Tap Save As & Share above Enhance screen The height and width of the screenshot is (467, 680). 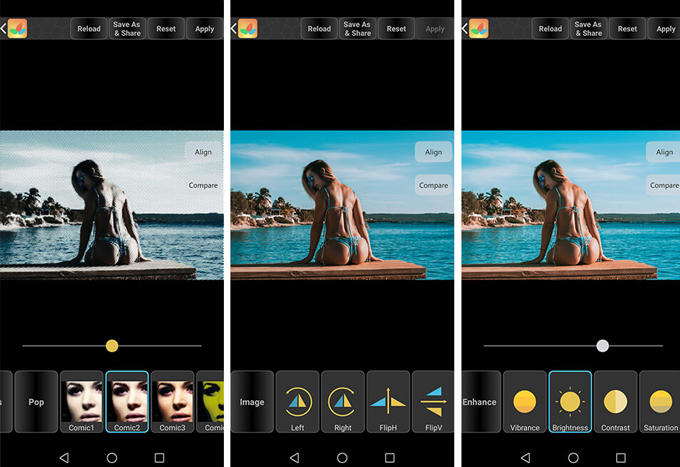(588, 29)
